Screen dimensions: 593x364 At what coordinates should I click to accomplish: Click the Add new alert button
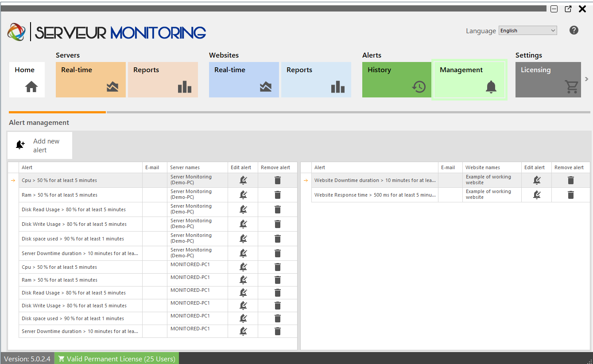40,145
